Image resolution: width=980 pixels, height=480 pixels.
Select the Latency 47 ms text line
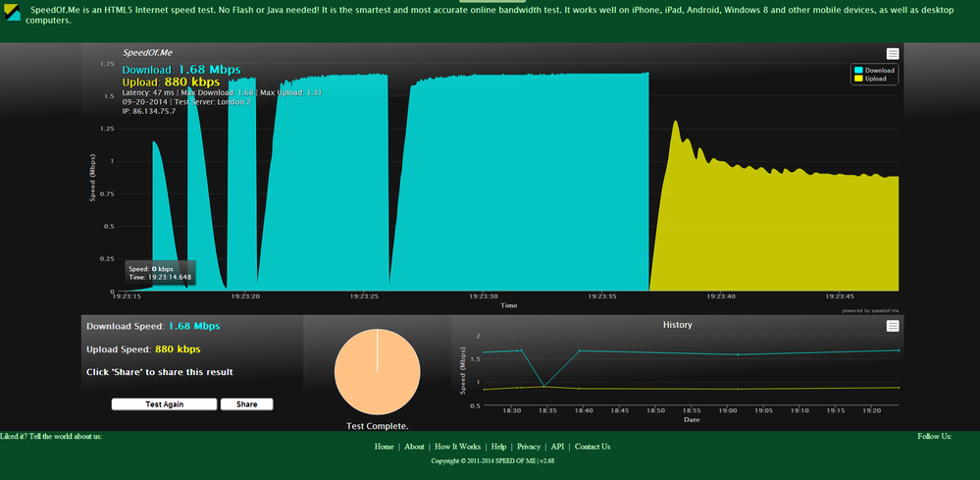(222, 92)
